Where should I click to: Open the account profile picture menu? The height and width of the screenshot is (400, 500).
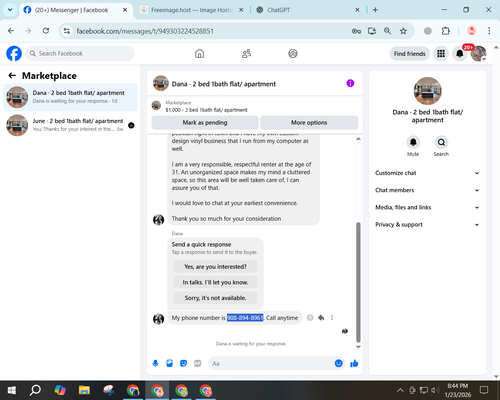(x=478, y=54)
